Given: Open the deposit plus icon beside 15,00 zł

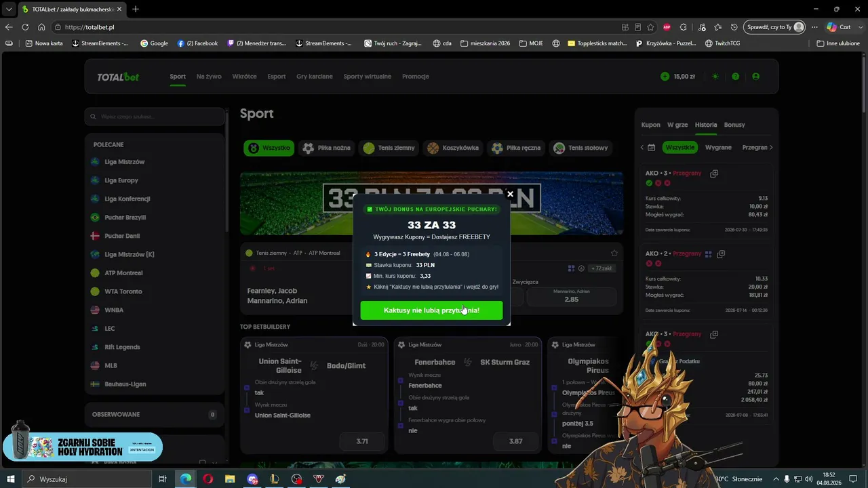Looking at the screenshot, I should tap(665, 77).
